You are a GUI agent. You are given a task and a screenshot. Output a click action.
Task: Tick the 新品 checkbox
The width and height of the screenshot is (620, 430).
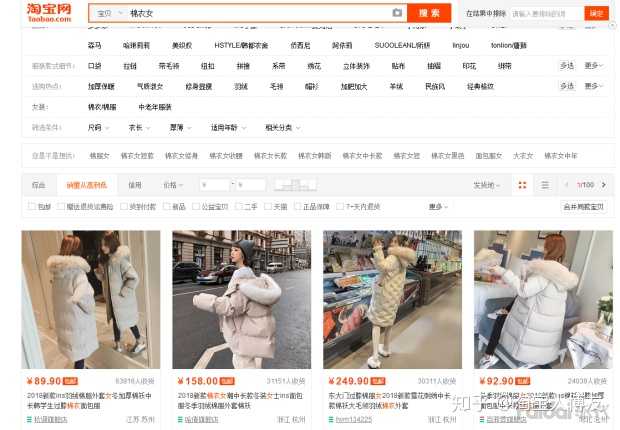point(166,206)
